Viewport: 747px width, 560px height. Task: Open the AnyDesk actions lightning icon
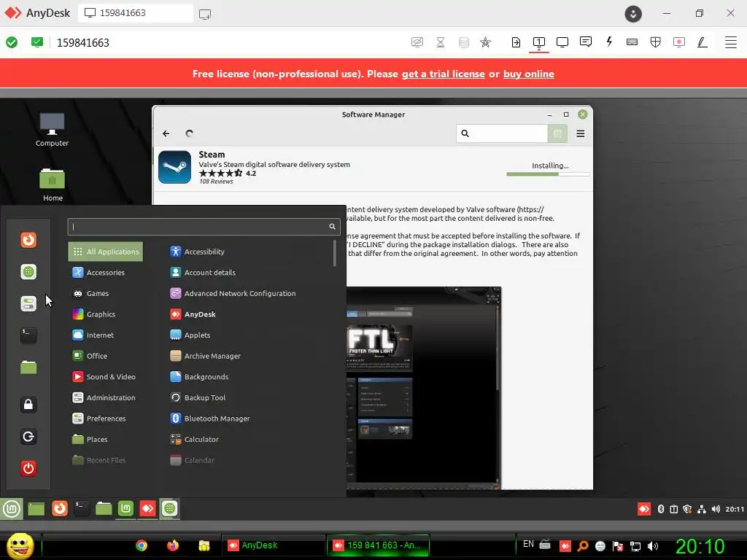(609, 42)
